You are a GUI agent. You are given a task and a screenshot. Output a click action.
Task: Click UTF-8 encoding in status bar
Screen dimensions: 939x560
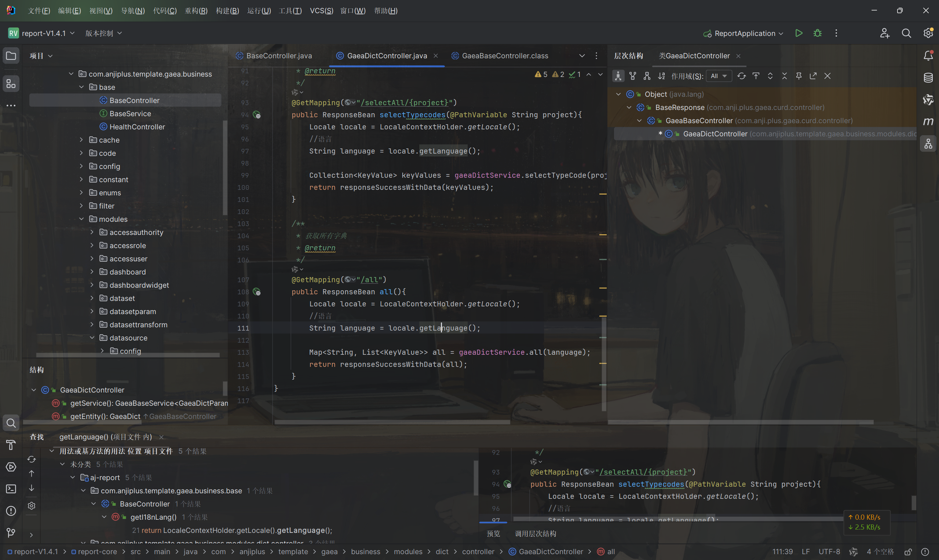point(829,552)
